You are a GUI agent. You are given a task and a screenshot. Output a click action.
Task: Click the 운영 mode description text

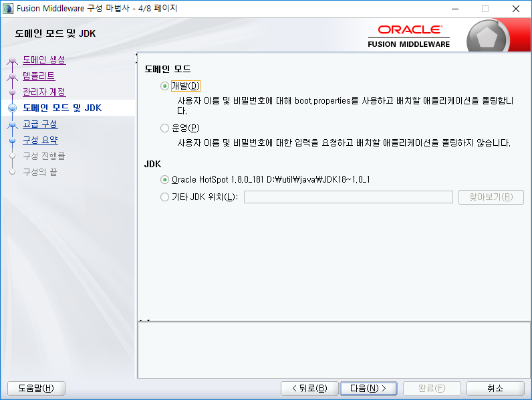(344, 142)
